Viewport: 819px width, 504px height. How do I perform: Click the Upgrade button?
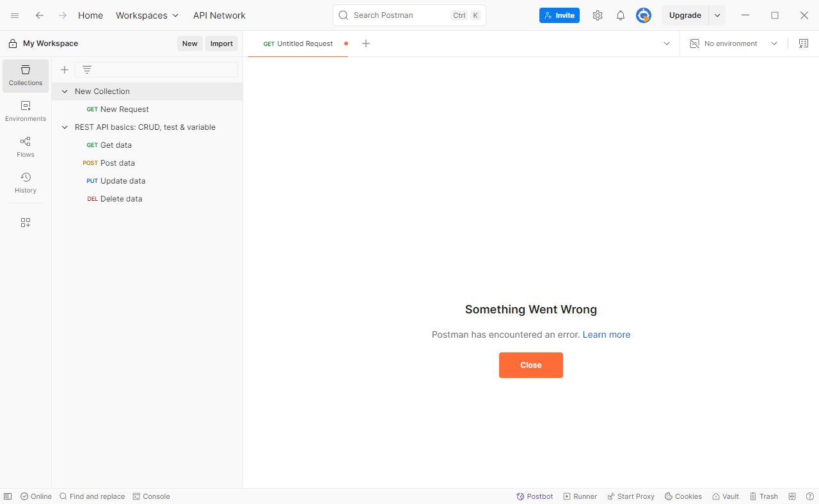[685, 15]
